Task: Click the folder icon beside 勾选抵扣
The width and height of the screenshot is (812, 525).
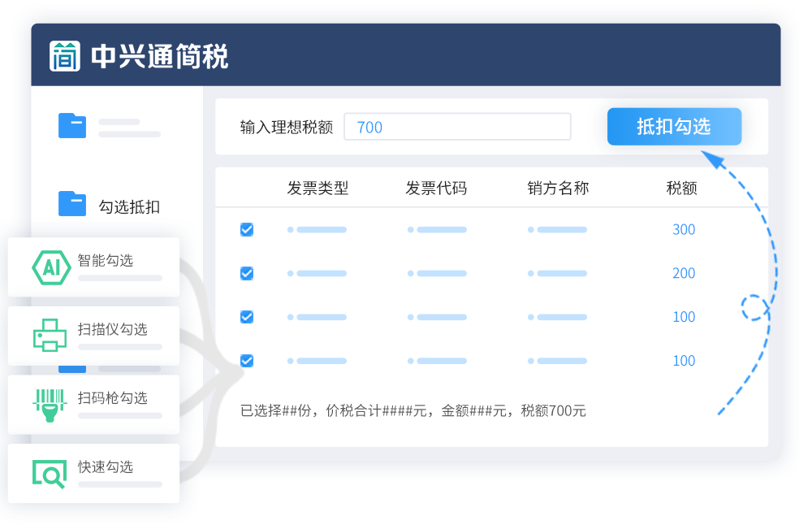Action: pos(72,204)
